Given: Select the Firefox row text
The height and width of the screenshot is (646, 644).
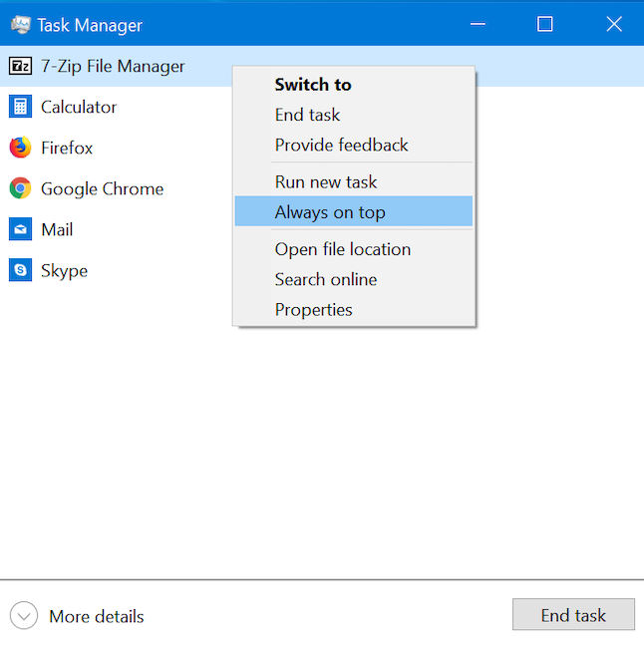Looking at the screenshot, I should click(67, 148).
